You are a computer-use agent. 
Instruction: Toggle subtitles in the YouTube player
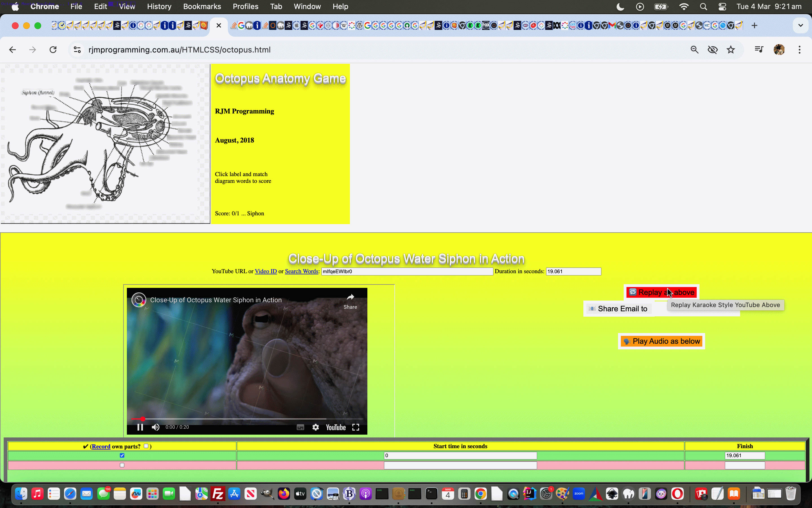point(300,427)
